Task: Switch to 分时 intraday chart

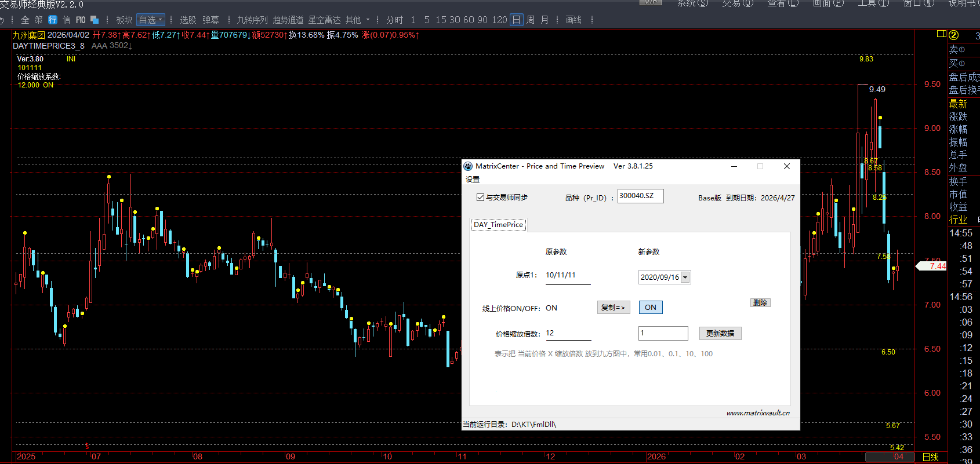Action: (395, 20)
